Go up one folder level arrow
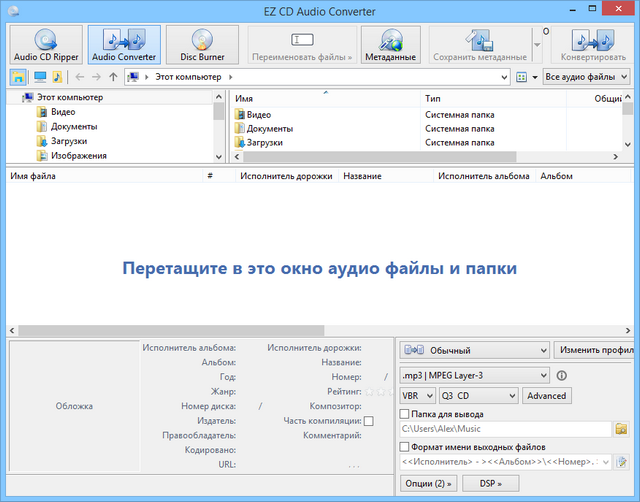Image resolution: width=640 pixels, height=502 pixels. (x=113, y=77)
